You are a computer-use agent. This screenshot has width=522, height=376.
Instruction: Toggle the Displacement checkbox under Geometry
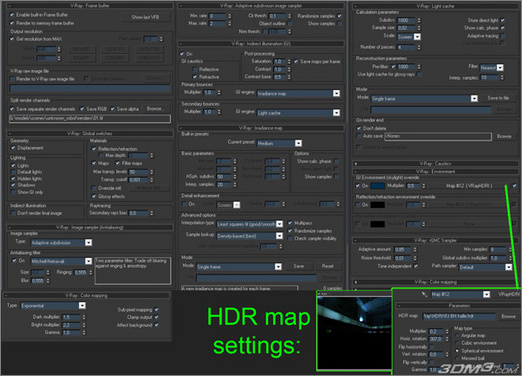(x=13, y=148)
